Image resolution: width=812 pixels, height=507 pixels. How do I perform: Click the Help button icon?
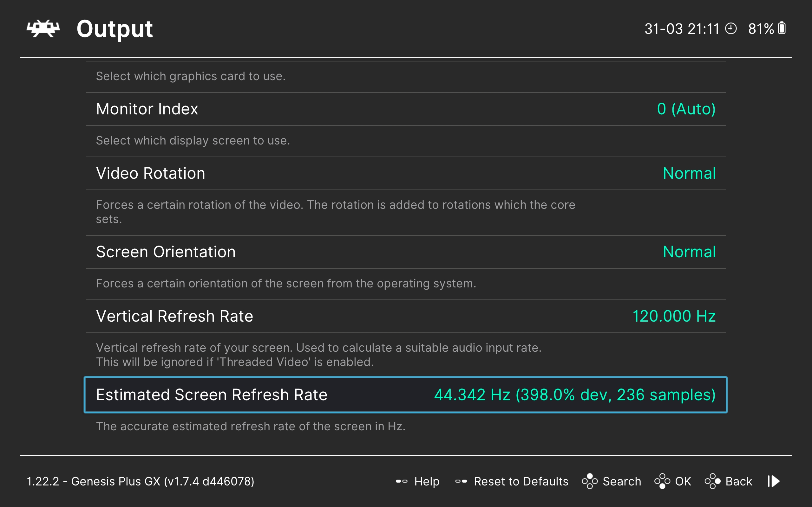point(401,481)
